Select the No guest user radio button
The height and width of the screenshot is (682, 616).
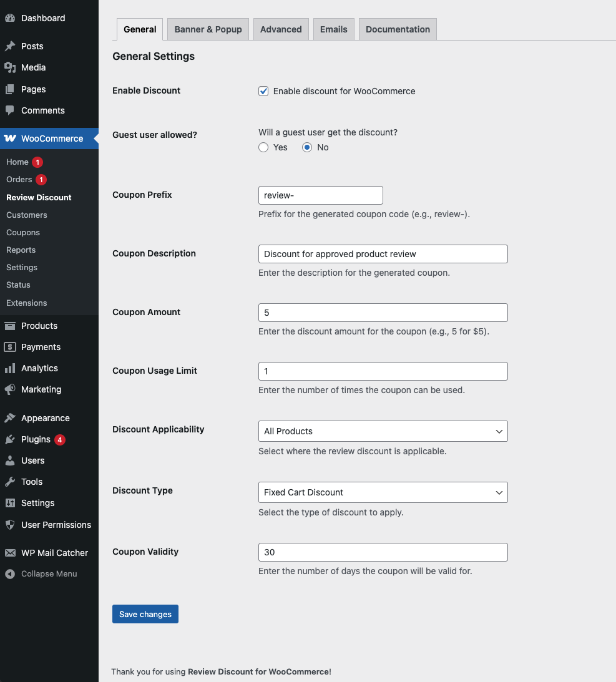coord(307,147)
